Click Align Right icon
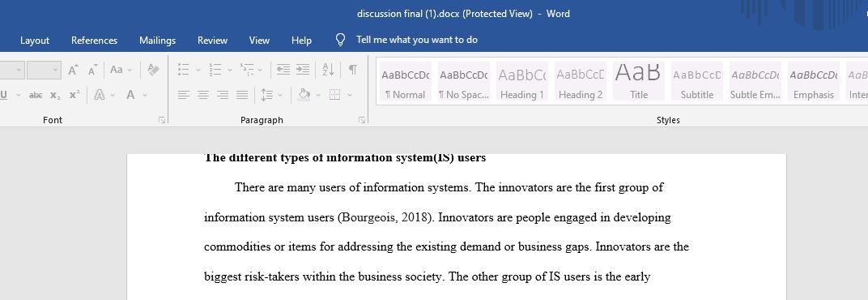Viewport: 868px width, 300px height. (x=223, y=95)
